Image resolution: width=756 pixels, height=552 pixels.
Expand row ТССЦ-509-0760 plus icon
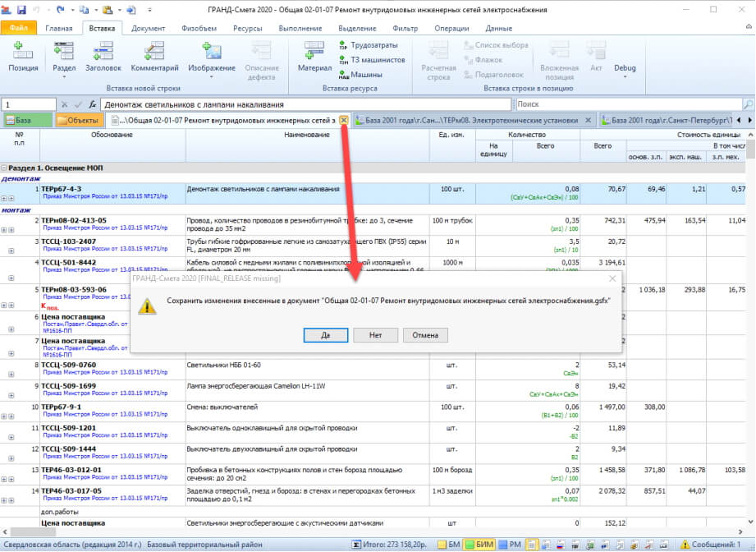tap(11, 375)
